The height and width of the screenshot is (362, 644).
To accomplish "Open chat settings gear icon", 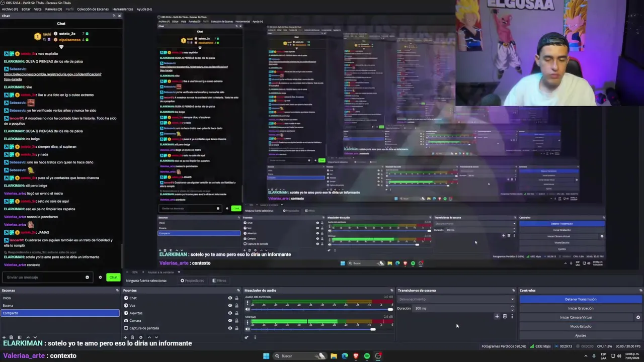I will [100, 278].
